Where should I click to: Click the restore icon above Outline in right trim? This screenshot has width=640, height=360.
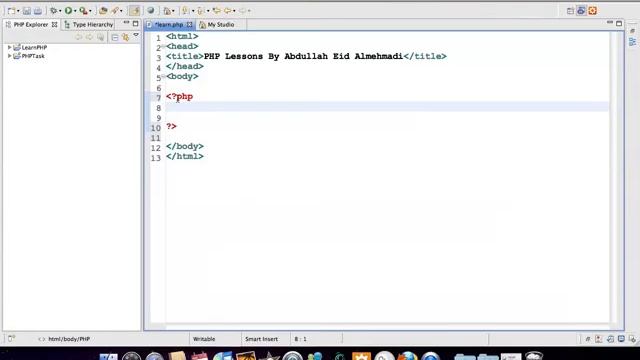pos(633,31)
